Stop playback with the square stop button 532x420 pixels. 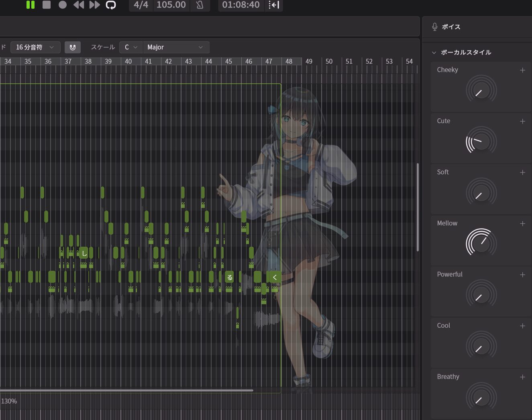(47, 5)
